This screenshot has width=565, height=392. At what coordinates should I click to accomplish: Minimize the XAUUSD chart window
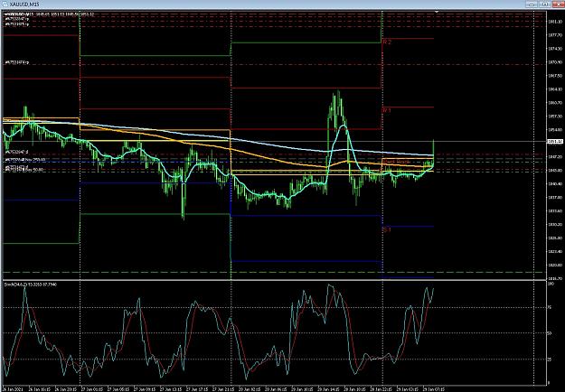tap(532, 4)
